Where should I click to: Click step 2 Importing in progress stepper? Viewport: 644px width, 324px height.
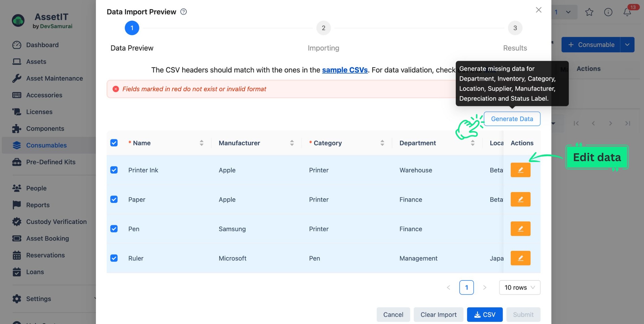[323, 28]
